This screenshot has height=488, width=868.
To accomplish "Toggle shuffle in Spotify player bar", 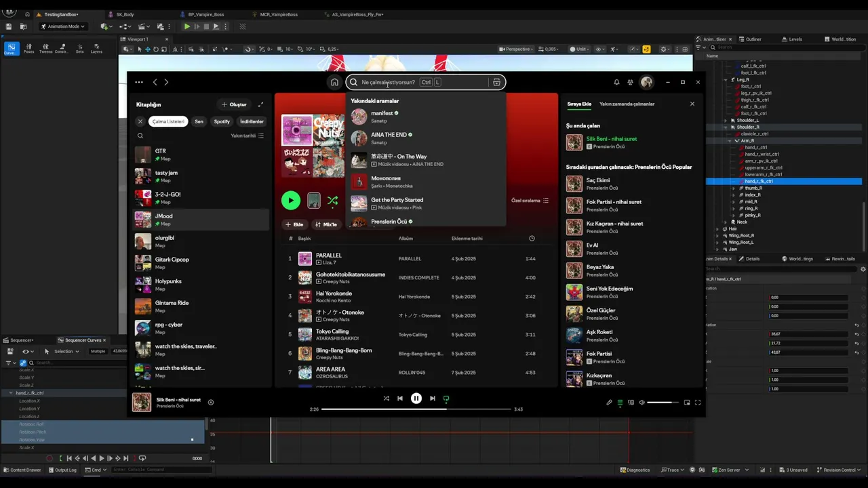I will click(386, 399).
